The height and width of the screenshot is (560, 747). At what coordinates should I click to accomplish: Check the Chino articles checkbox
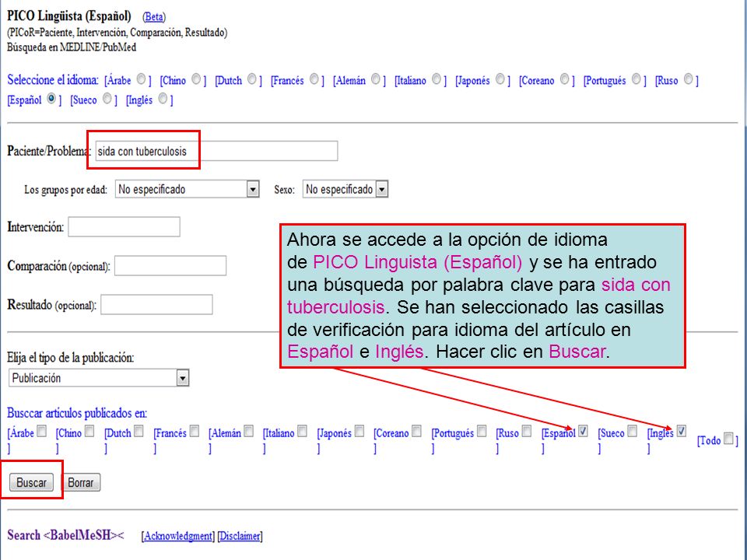point(89,431)
